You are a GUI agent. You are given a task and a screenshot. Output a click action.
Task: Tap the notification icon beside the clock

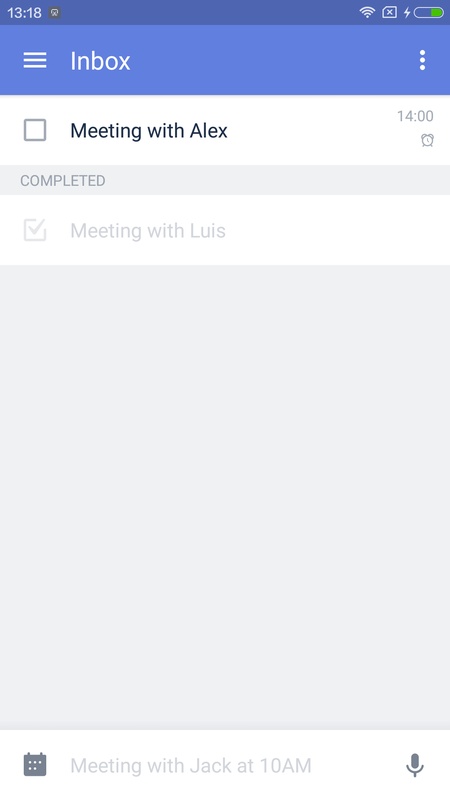(55, 13)
